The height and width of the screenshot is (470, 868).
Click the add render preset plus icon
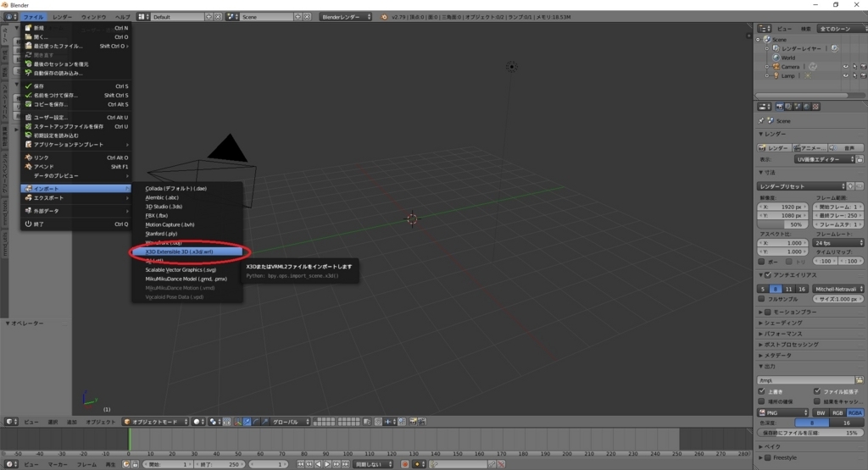(x=851, y=186)
